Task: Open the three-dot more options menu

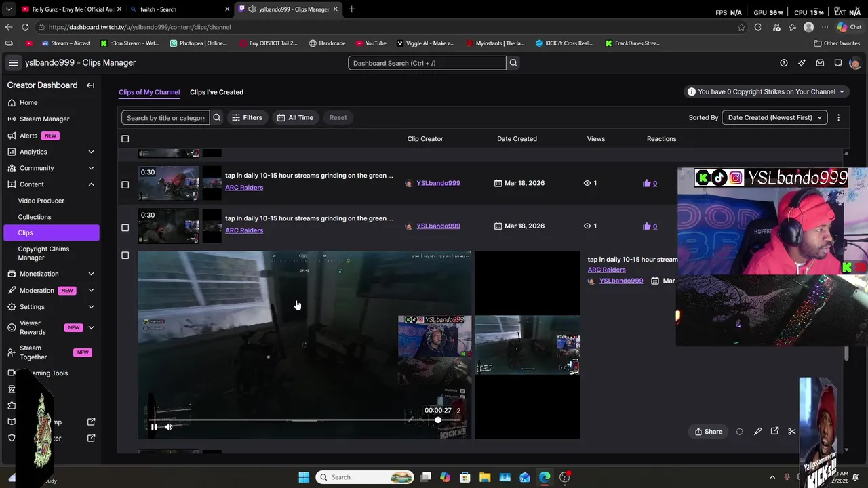Action: click(838, 118)
